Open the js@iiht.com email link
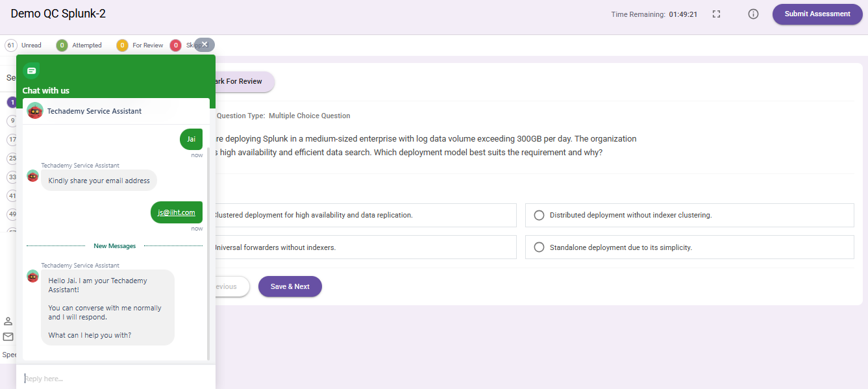Image resolution: width=868 pixels, height=389 pixels. [177, 212]
